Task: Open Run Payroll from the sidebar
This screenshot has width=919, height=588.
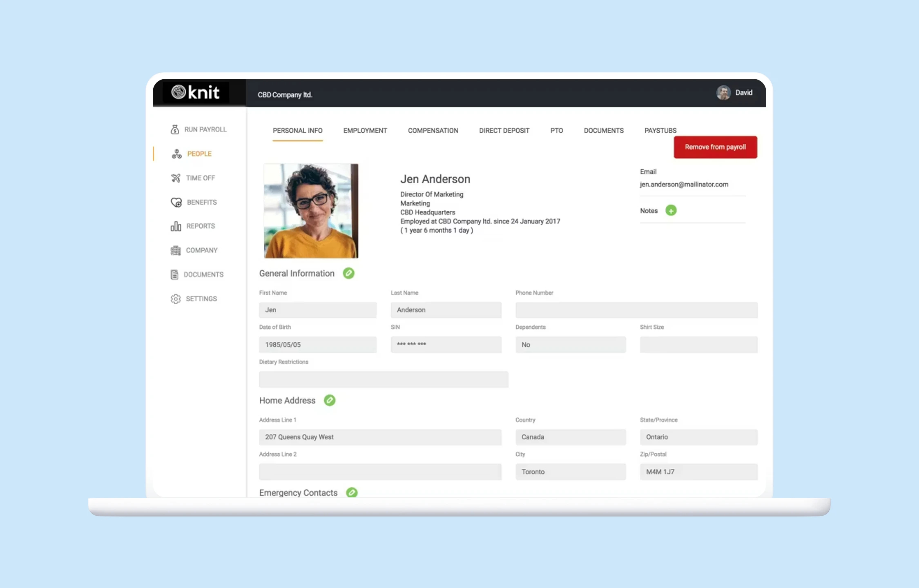Action: [x=205, y=129]
